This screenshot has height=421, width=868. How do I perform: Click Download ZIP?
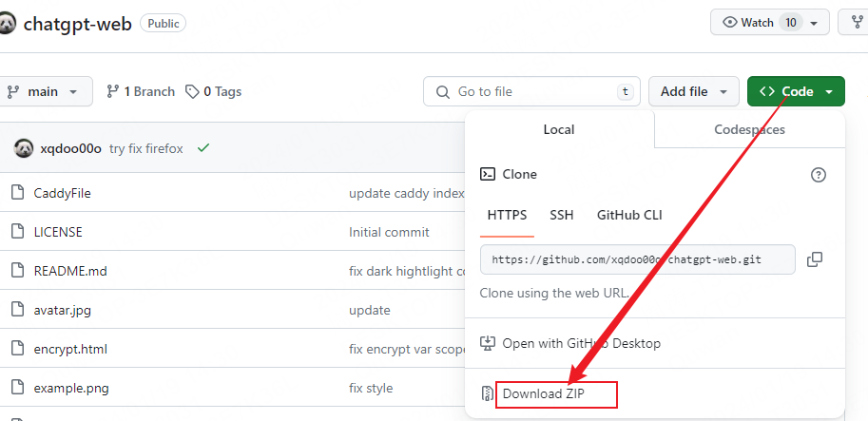coord(545,393)
